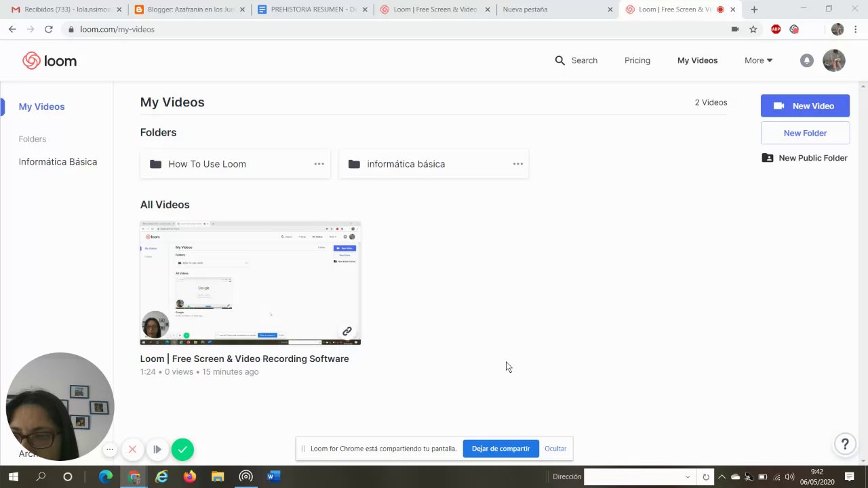This screenshot has width=868, height=488.
Task: Open the taskbar volume icon
Action: click(x=789, y=476)
